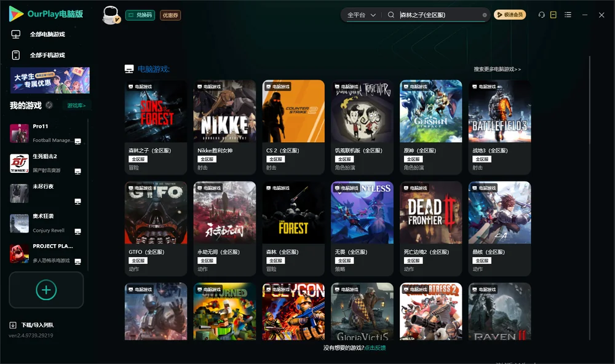Screen dimensions: 615x364
Task: Open 全部电脑游戏 section
Action: pyautogui.click(x=47, y=34)
